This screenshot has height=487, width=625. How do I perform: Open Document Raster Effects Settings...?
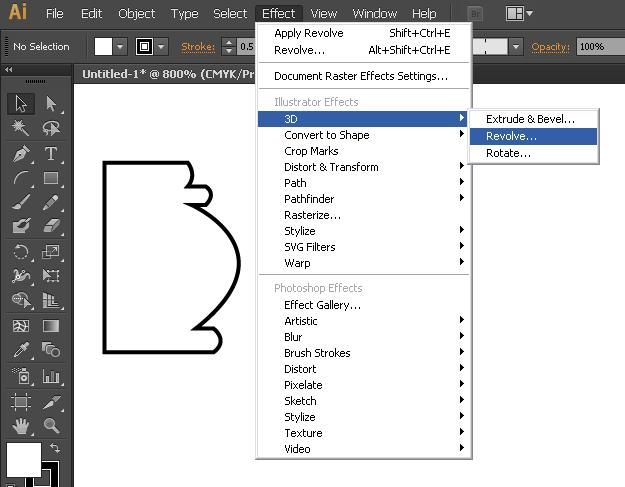pos(364,76)
